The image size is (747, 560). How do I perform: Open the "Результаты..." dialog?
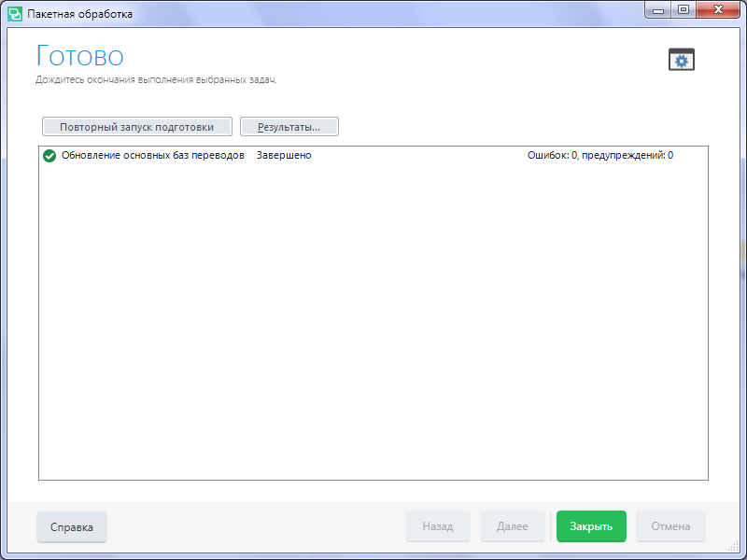coord(289,127)
